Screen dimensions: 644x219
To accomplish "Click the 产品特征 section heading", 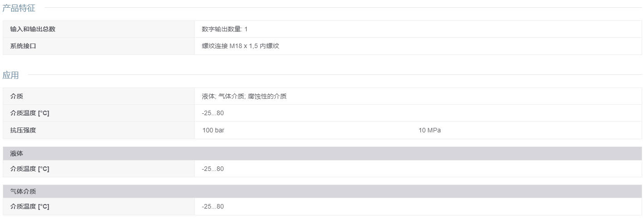I will [19, 8].
